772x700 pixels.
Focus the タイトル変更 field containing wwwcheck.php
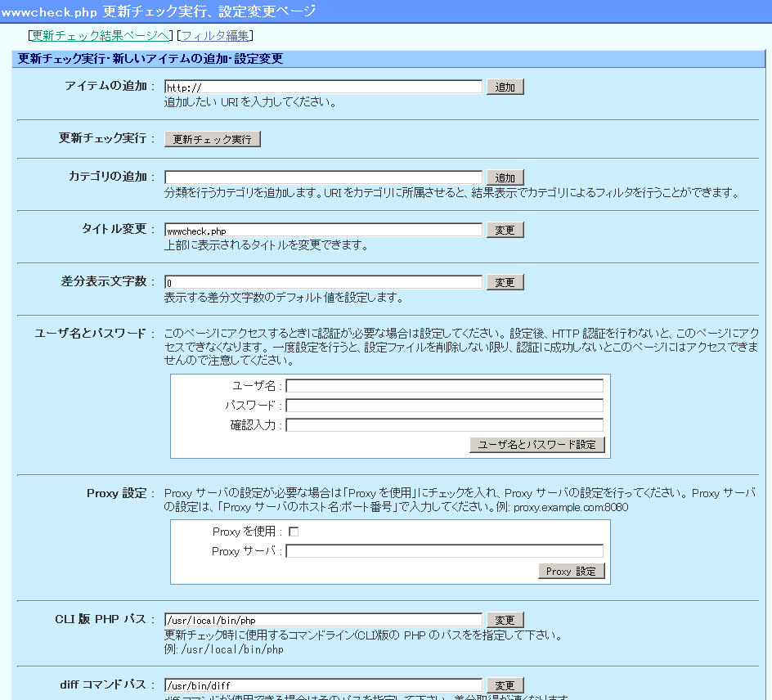point(324,231)
